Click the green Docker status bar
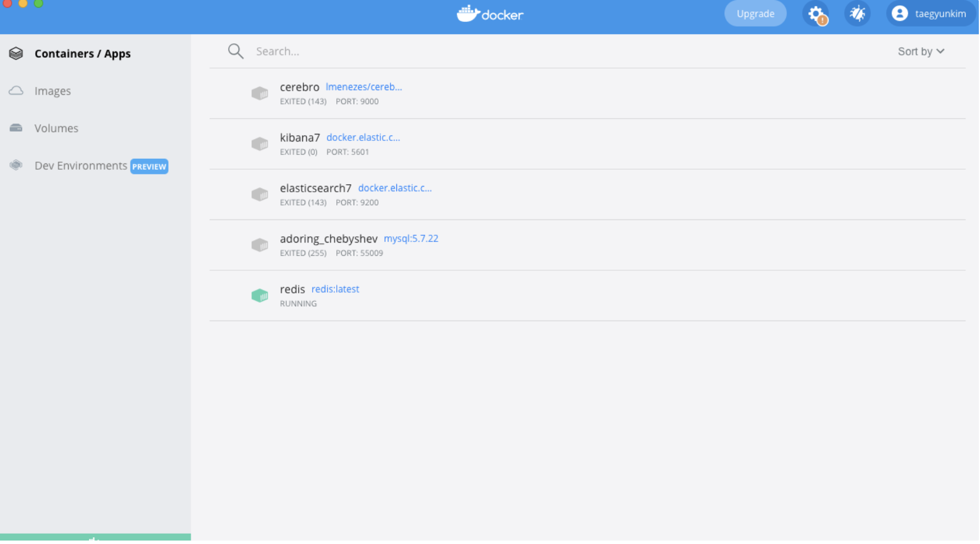The image size is (980, 544). pyautogui.click(x=95, y=538)
